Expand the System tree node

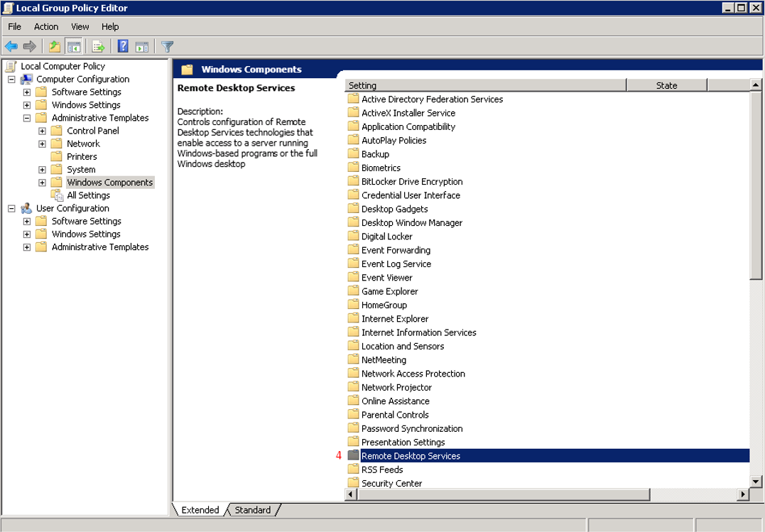pos(42,170)
